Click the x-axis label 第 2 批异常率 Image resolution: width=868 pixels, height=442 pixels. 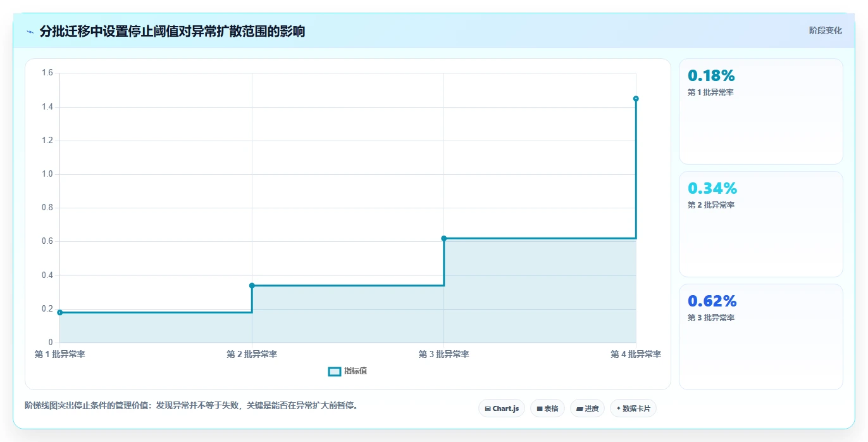point(252,354)
